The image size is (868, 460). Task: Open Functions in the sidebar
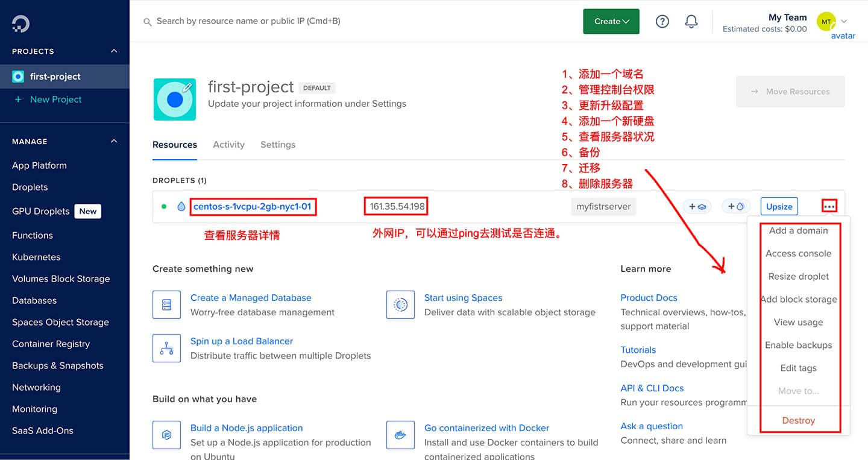[x=33, y=235]
